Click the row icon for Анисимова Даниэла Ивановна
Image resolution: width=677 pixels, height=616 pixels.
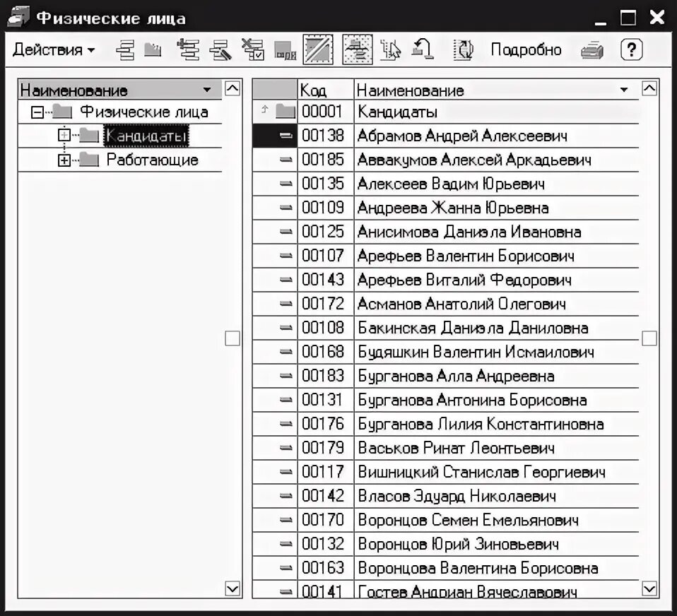285,232
